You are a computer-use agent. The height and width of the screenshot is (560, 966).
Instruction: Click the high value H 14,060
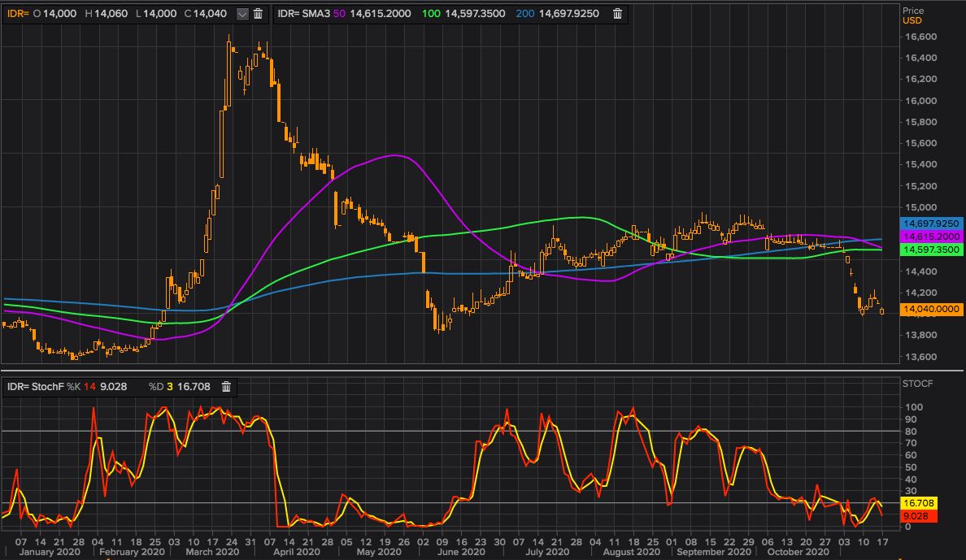pos(106,14)
